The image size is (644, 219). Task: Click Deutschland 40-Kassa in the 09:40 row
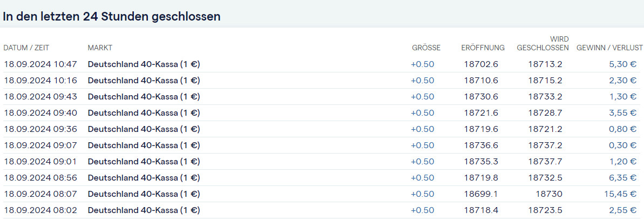pos(144,113)
